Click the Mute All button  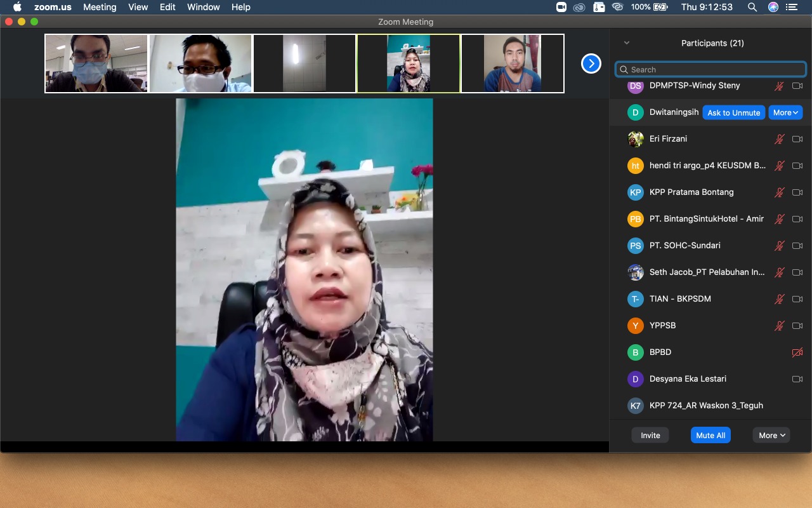coord(710,435)
